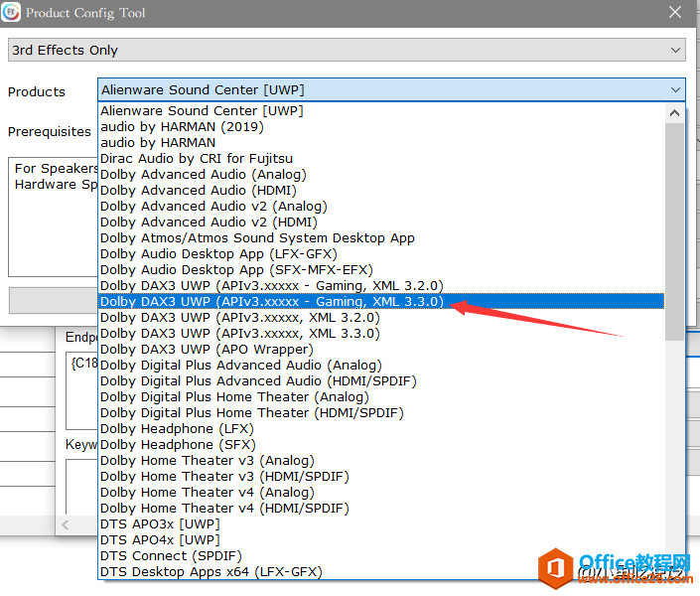Choose DTS APO4x [UWP]
The height and width of the screenshot is (596, 700).
click(381, 540)
